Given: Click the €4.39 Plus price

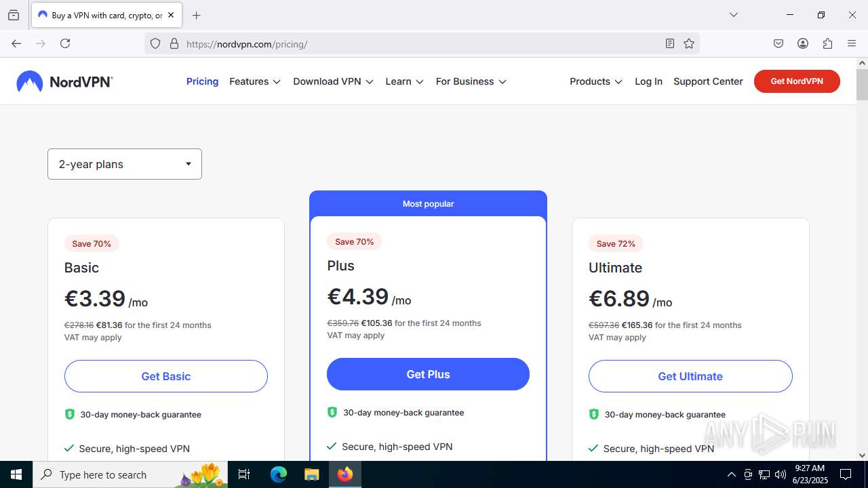Looking at the screenshot, I should (x=358, y=296).
